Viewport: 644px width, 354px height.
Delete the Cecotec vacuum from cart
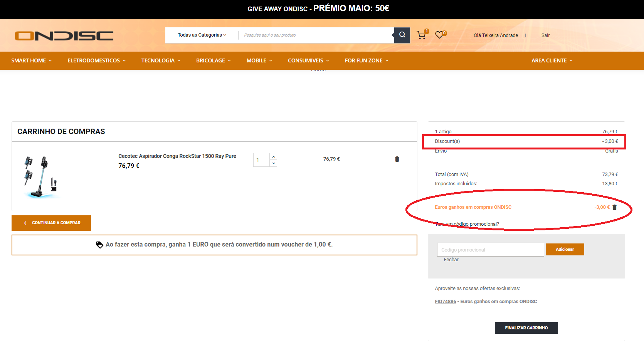click(x=397, y=159)
